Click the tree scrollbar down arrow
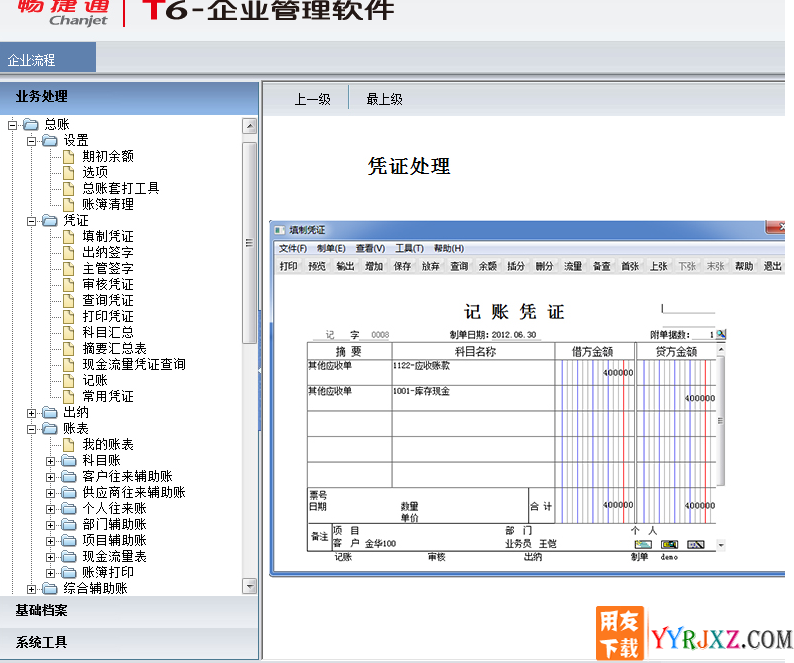This screenshot has height=663, width=794. coord(250,586)
